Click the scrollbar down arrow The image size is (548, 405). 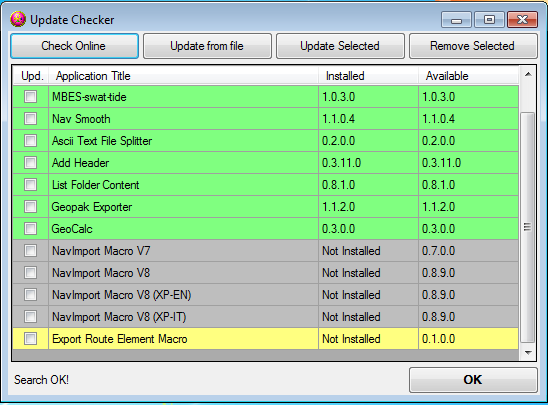tap(528, 353)
